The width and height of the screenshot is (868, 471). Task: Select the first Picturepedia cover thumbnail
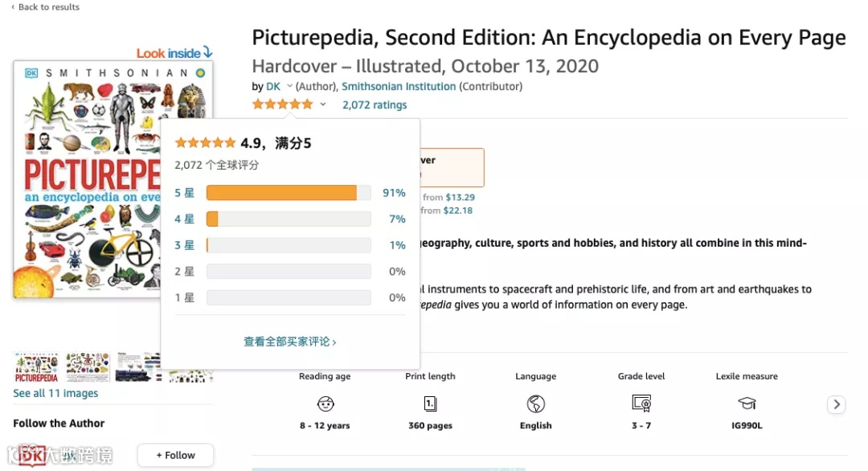tap(36, 367)
